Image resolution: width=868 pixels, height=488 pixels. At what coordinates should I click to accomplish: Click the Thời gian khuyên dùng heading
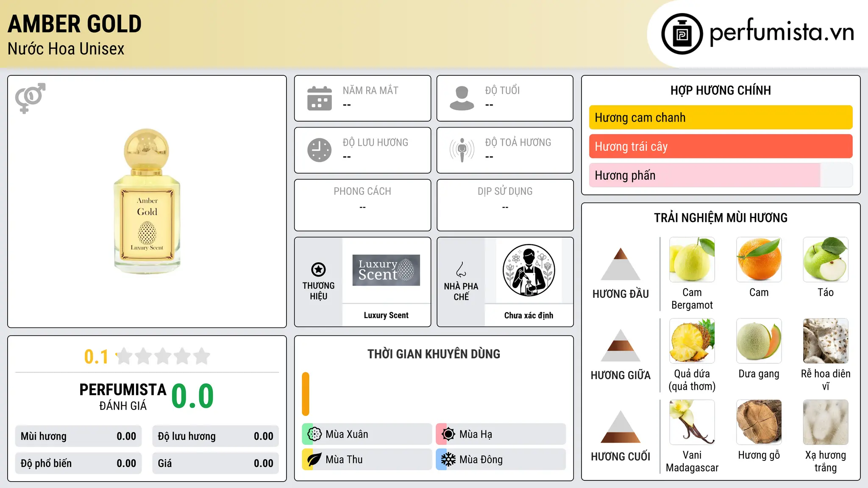[x=434, y=354]
